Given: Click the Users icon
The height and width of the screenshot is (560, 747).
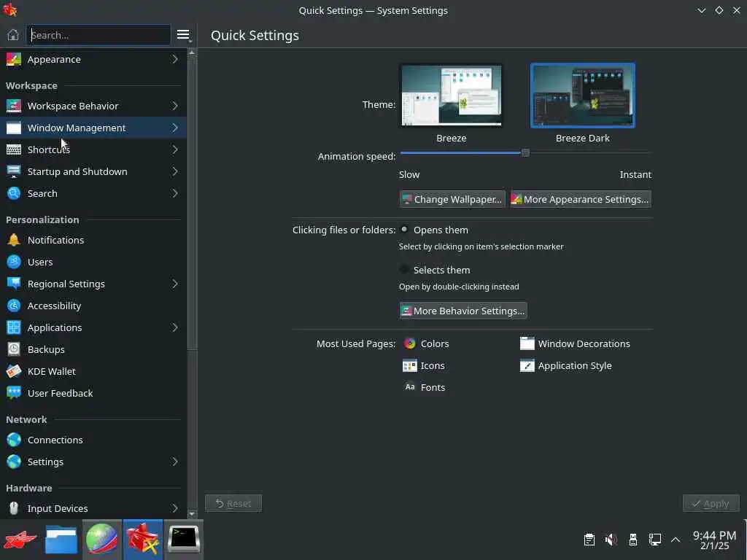Looking at the screenshot, I should pos(14,262).
